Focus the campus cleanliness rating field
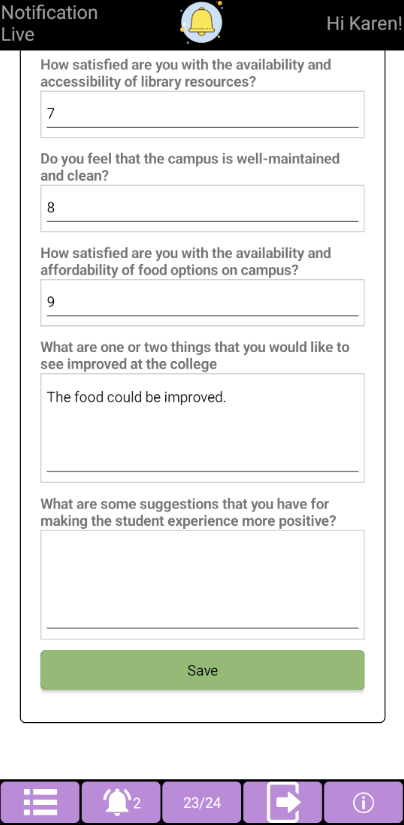 click(x=203, y=208)
